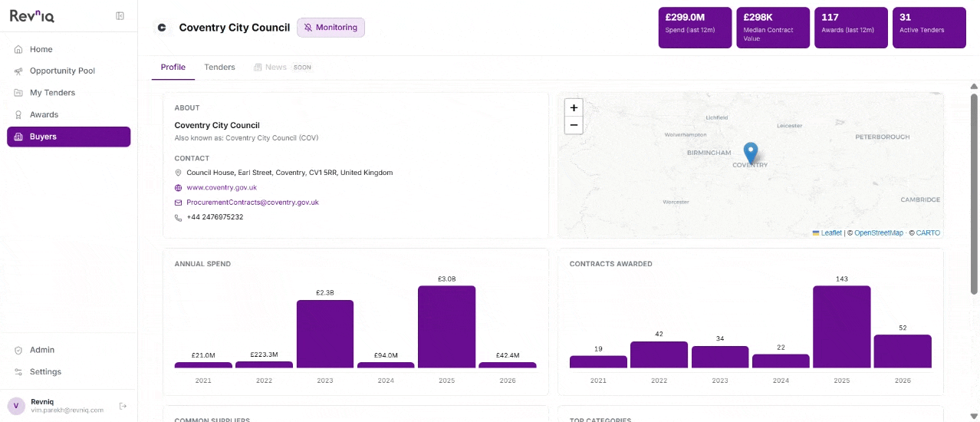Click the News tab marked soon

tap(283, 68)
